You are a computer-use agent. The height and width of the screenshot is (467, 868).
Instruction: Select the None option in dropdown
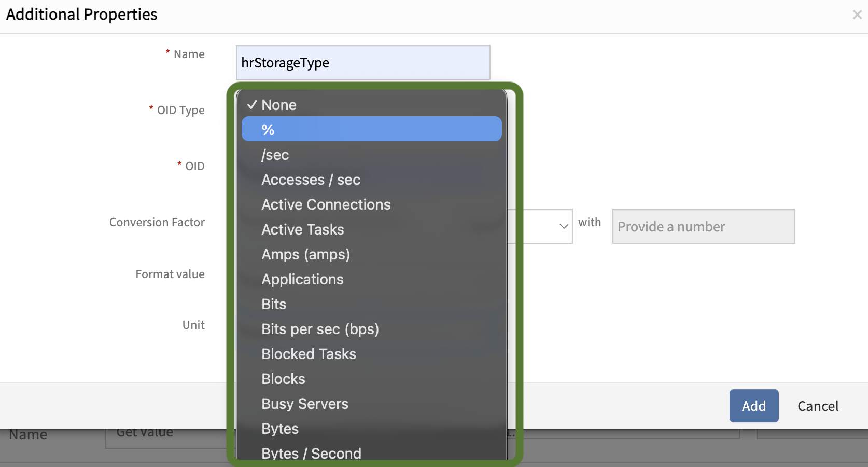[x=279, y=105]
